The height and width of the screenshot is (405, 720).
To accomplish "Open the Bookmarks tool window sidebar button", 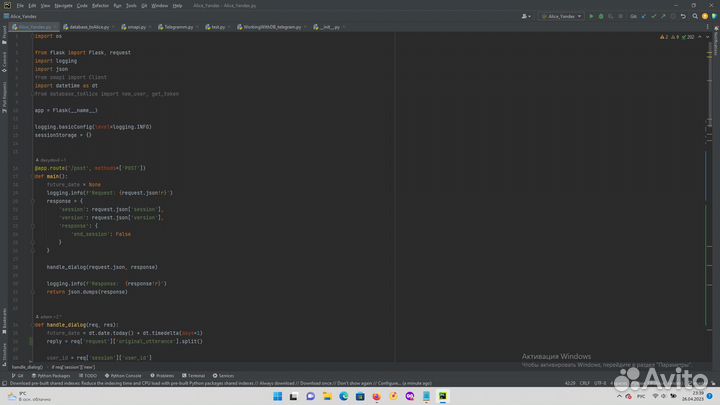I will point(4,321).
